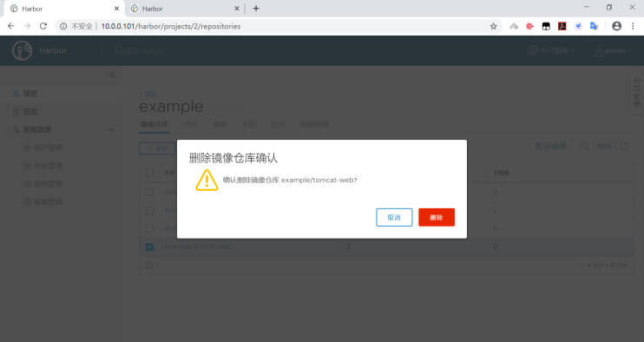Image resolution: width=644 pixels, height=342 pixels.
Task: Uncheck the selected tomcat-web repository checkbox
Action: tap(149, 247)
